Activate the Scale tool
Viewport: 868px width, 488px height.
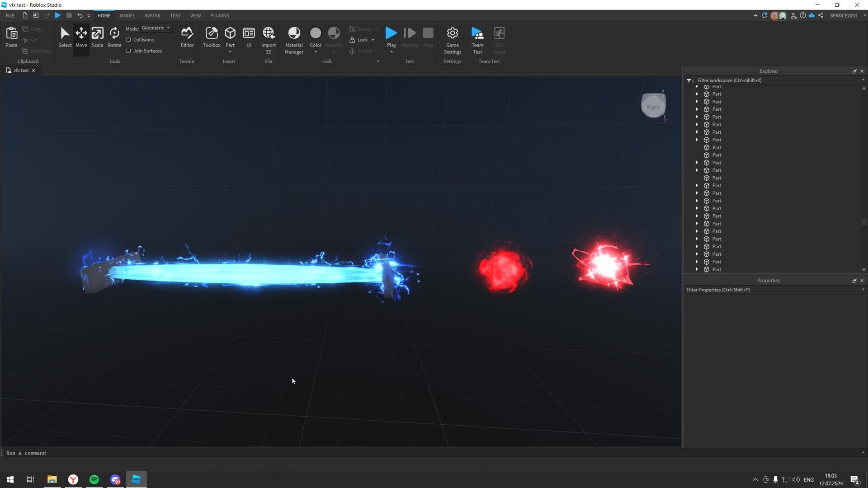pyautogui.click(x=97, y=38)
